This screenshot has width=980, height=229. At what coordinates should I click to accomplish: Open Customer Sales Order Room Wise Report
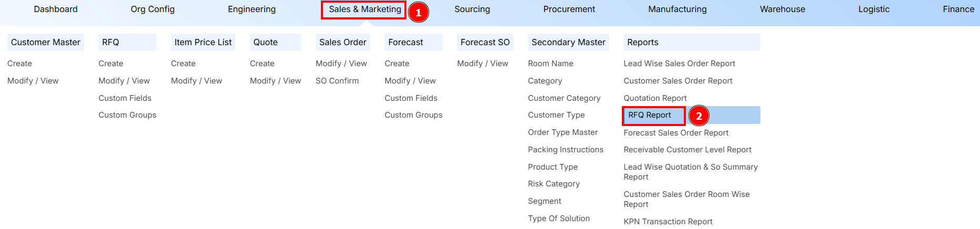686,199
